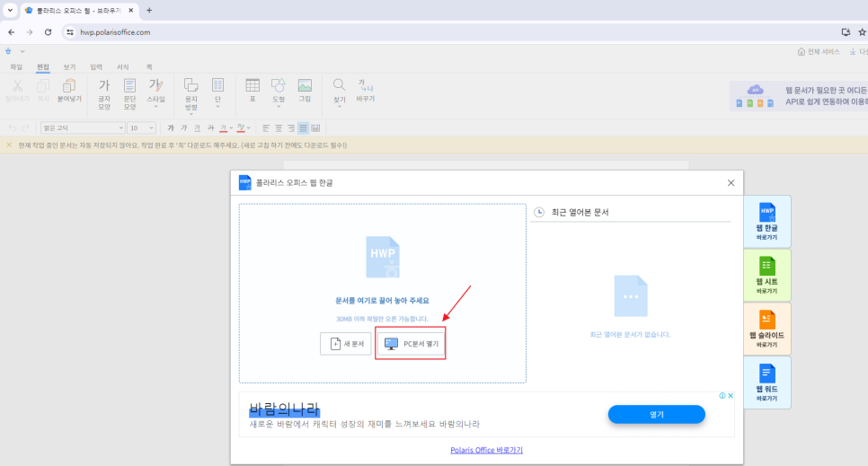868x466 pixels.
Task: Open the 파일 menu tab
Action: coord(16,67)
